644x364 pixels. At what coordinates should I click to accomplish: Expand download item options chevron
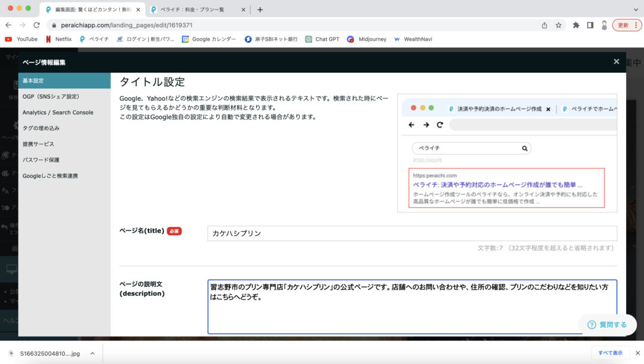coord(92,353)
